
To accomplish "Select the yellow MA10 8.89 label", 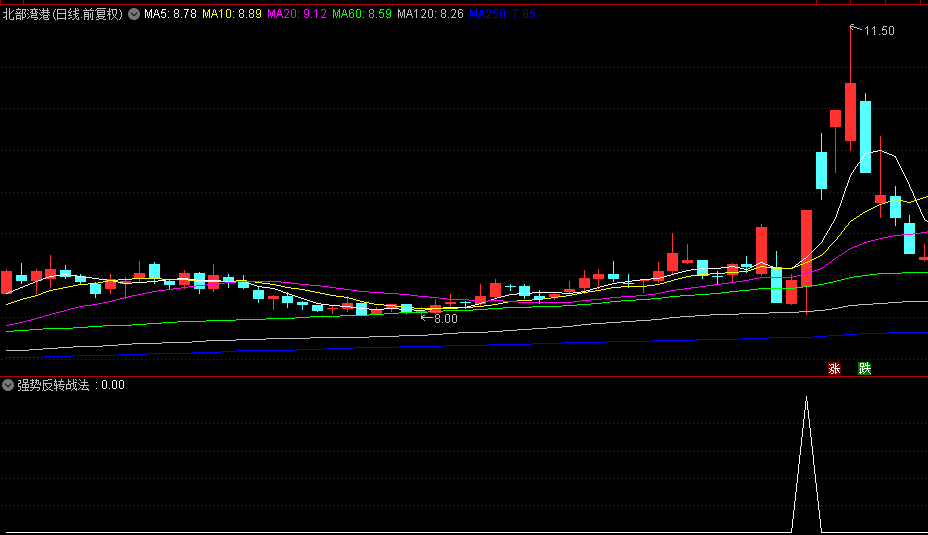I will click(x=232, y=15).
